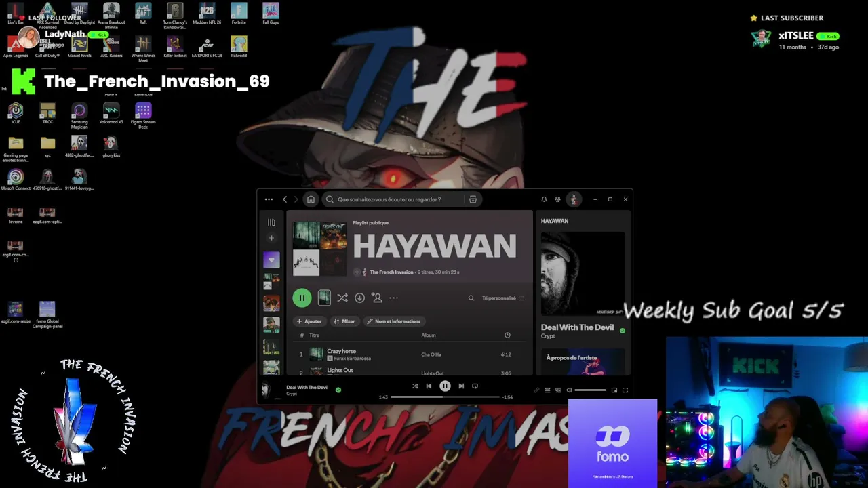Open Madden NFL 26 desktop shortcut
Viewport: 868px width, 488px height.
(x=207, y=14)
